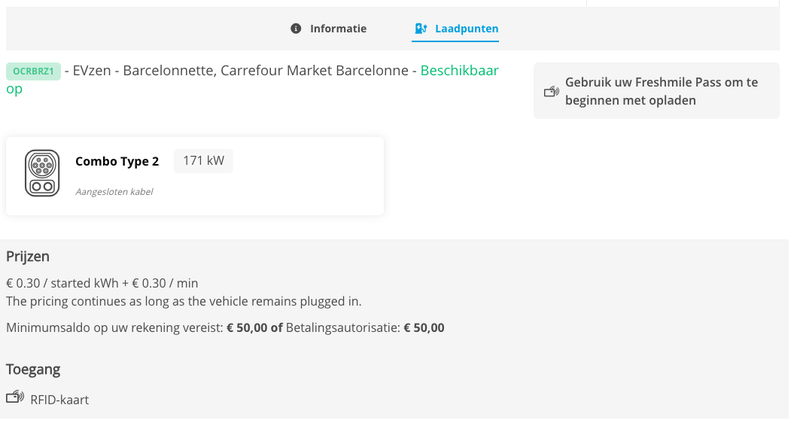Click the Informatie info circle icon
800x426 pixels.
[296, 29]
